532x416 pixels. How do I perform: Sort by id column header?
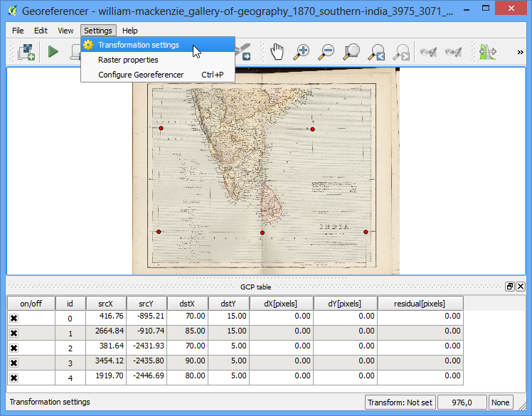[70, 304]
